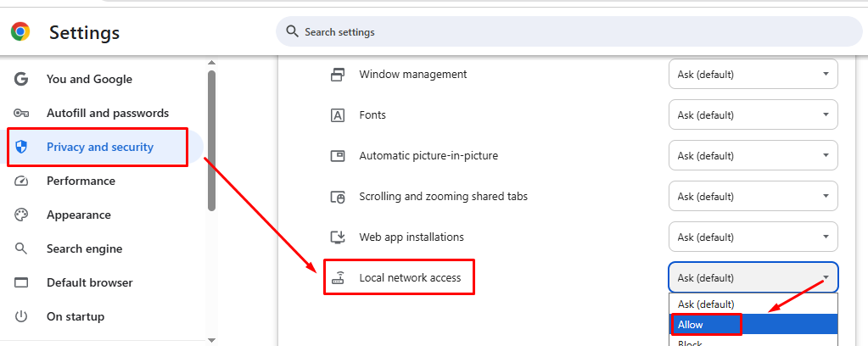Click the sidebar vertical scrollbar
Screen dimensions: 868x346
coord(211,140)
